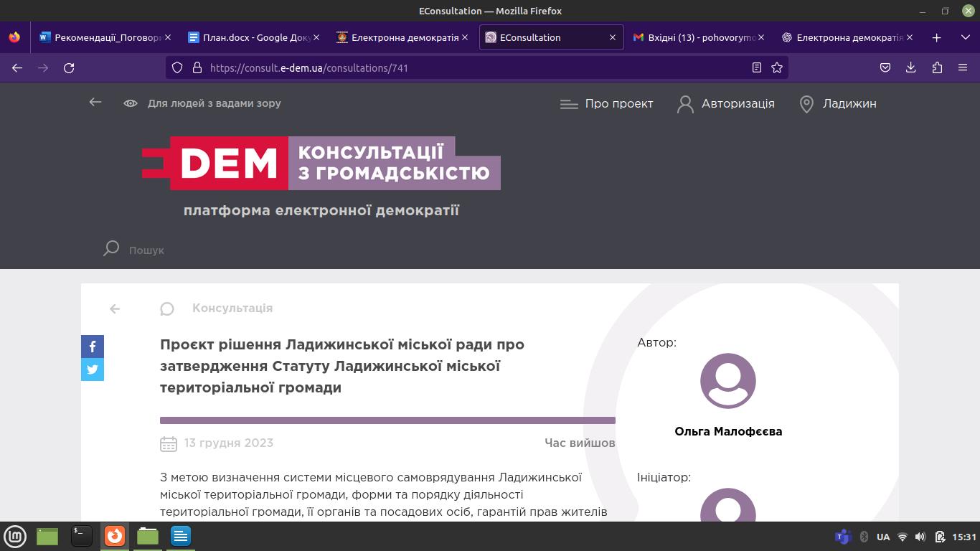
Task: Open the battery power tray icon
Action: click(940, 537)
